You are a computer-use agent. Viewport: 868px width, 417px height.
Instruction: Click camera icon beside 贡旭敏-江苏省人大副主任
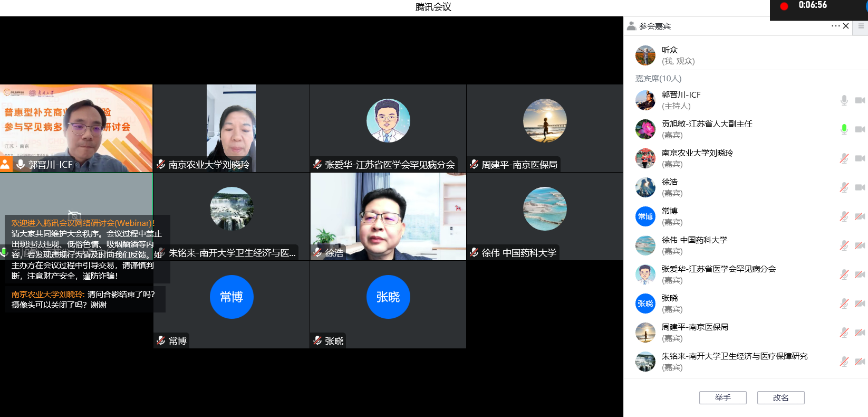pos(860,129)
